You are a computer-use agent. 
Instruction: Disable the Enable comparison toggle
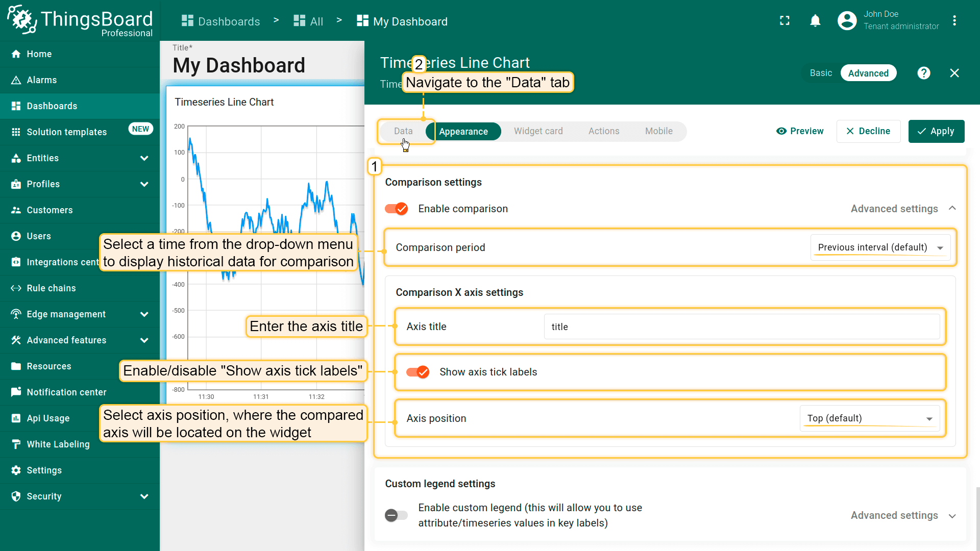(397, 209)
